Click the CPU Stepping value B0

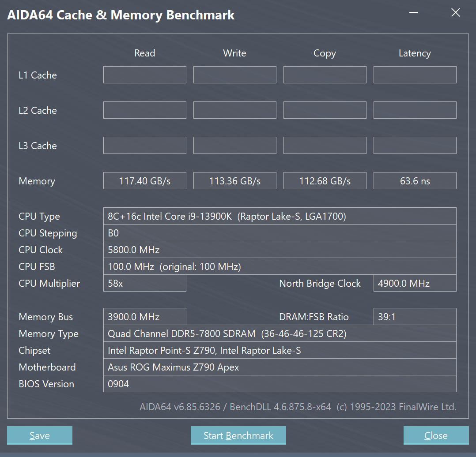(280, 233)
